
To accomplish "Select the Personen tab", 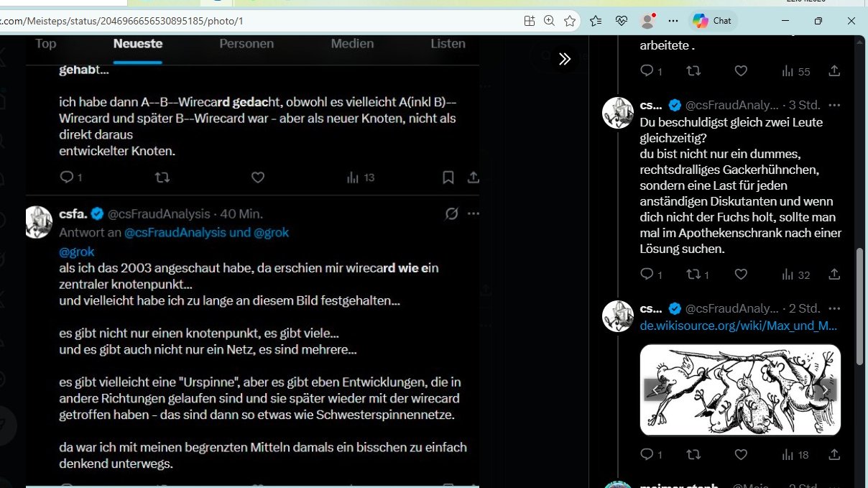I will [246, 43].
